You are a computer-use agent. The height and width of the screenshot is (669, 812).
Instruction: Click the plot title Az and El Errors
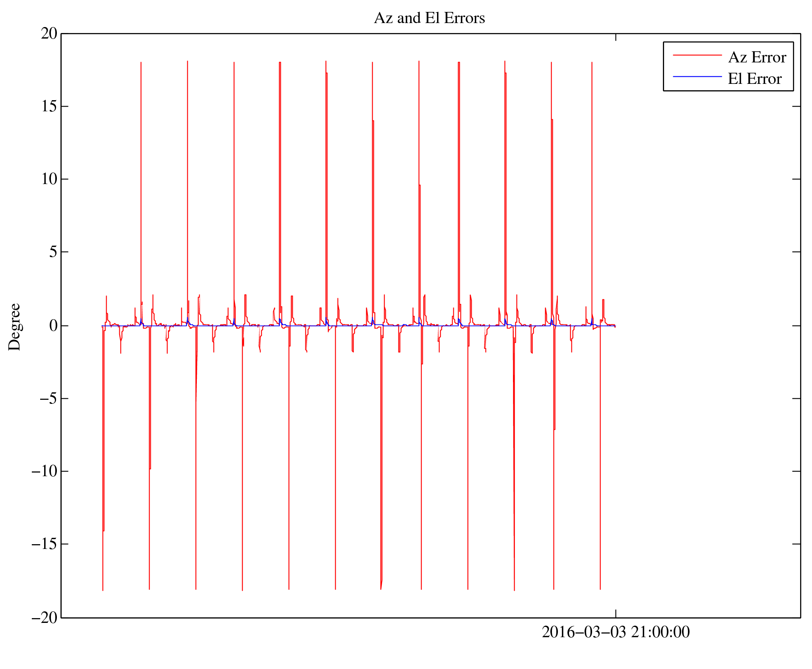pos(429,18)
